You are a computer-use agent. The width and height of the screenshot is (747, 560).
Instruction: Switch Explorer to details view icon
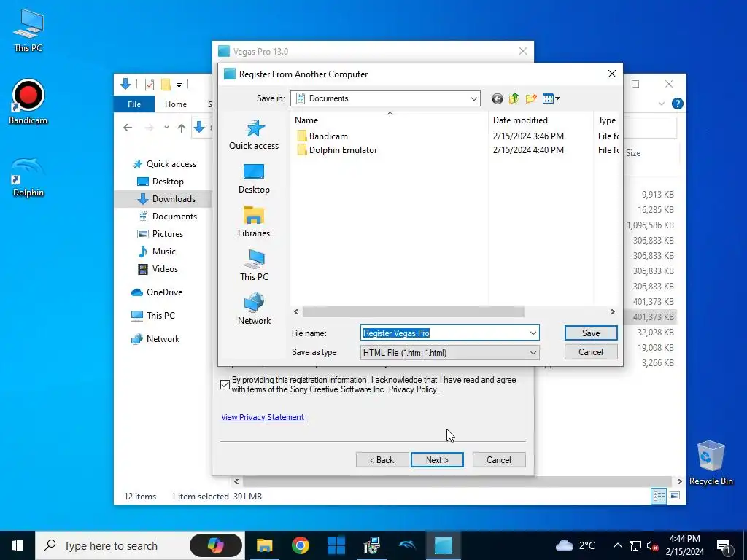659,496
